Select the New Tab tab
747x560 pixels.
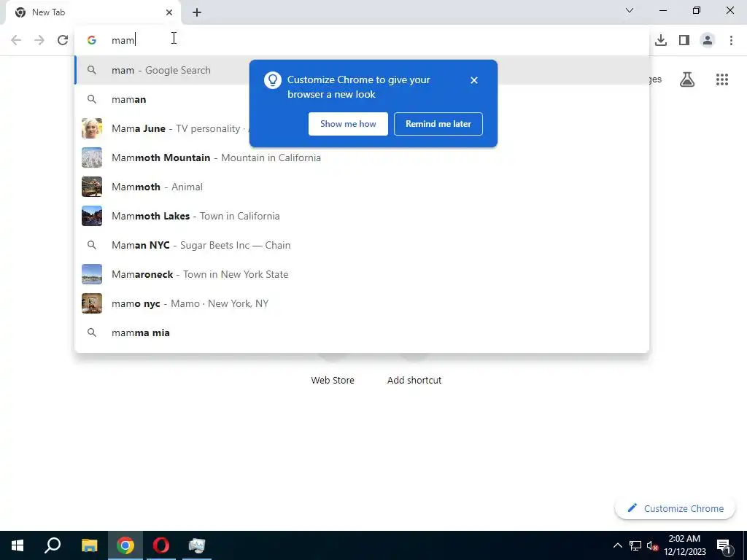coord(93,12)
